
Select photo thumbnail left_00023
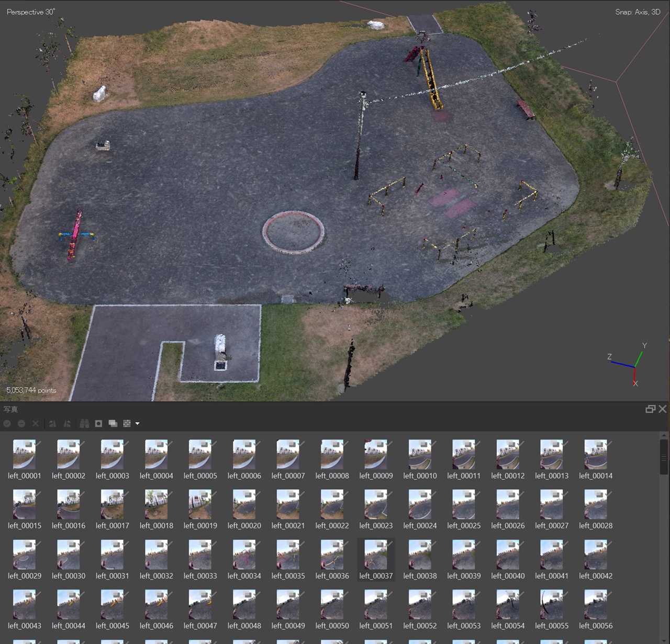(376, 504)
